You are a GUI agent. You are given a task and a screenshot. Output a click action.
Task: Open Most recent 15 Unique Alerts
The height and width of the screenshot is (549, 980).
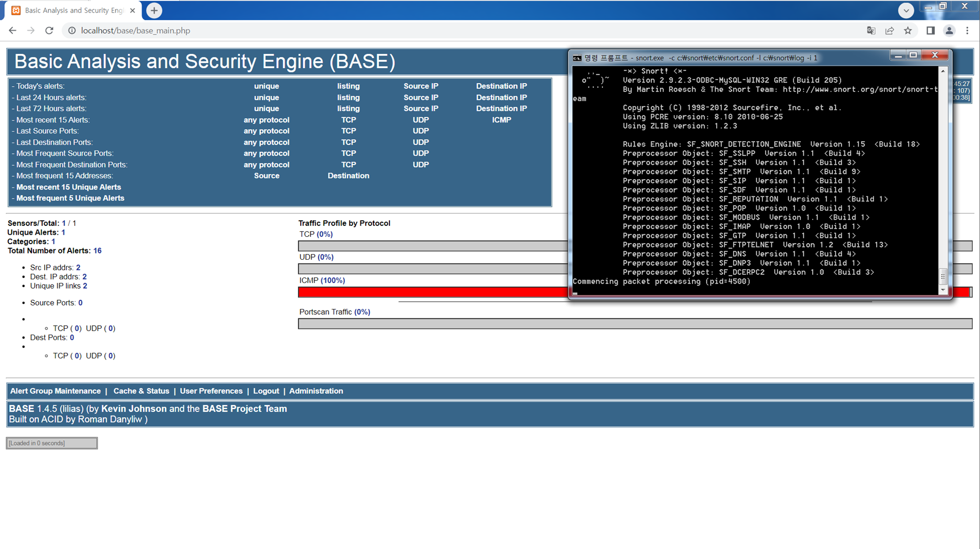coord(69,187)
